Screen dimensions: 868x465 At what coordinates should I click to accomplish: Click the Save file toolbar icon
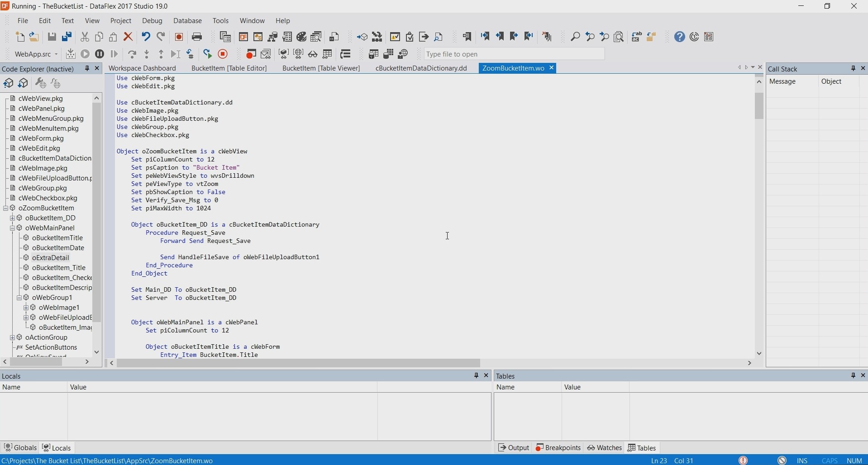(x=52, y=37)
